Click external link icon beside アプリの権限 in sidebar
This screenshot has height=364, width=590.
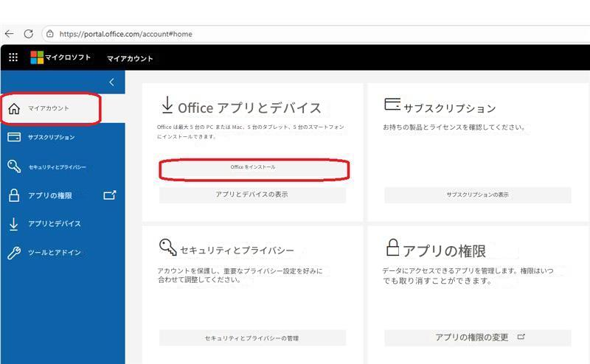(x=109, y=195)
